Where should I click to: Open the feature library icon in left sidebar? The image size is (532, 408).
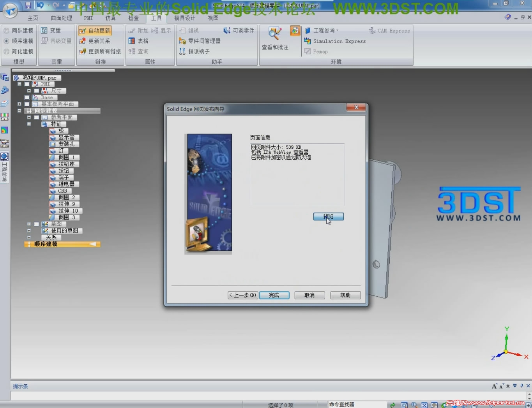coord(5,90)
